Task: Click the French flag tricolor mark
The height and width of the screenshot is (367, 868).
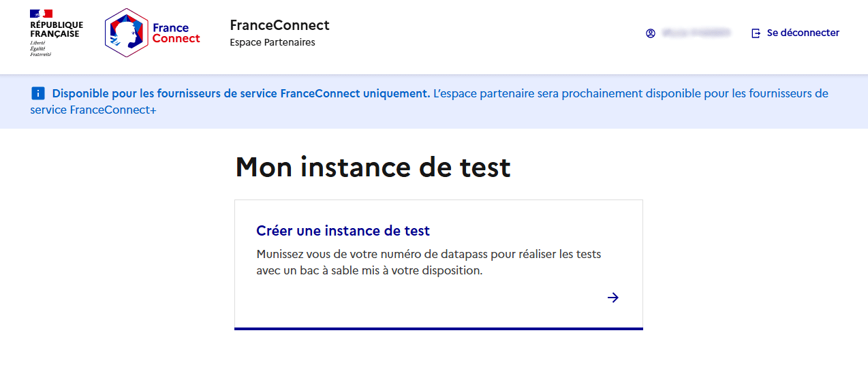Action: click(42, 14)
